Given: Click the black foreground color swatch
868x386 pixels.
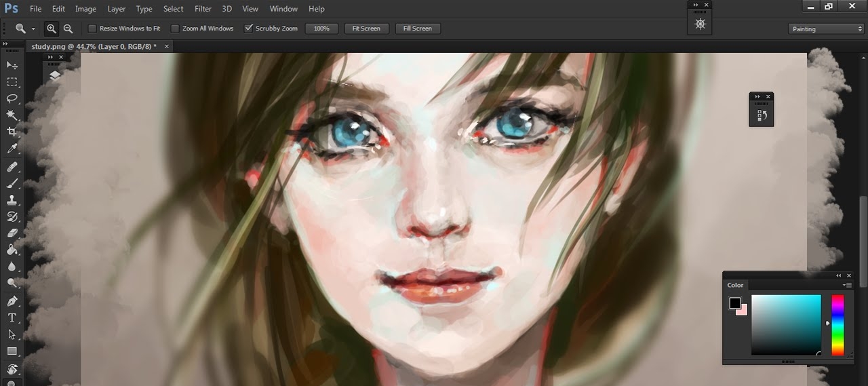Looking at the screenshot, I should click(734, 303).
